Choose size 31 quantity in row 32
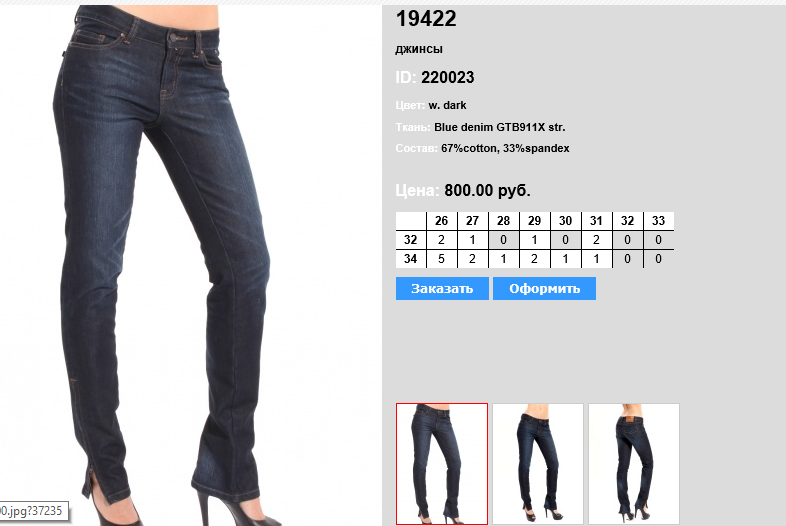This screenshot has height=526, width=786. 596,240
